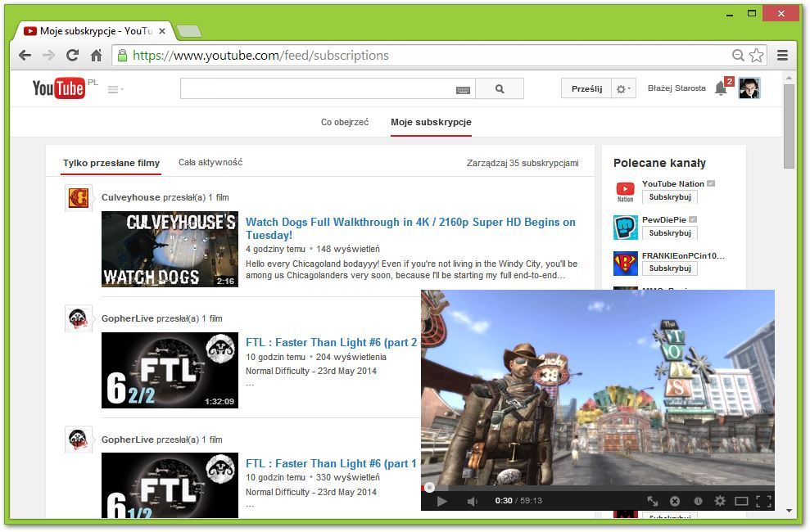Click the red progress scrubber handle
The width and height of the screenshot is (810, 532).
429,487
